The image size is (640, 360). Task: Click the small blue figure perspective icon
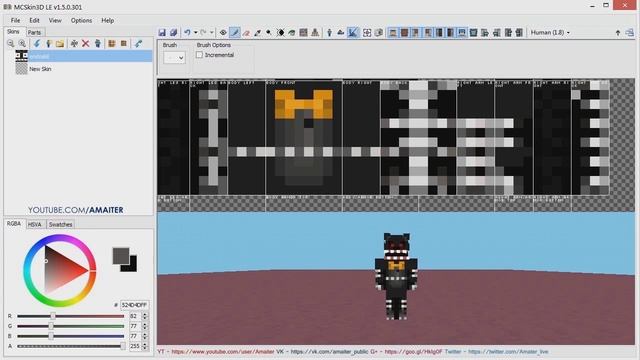(x=329, y=33)
